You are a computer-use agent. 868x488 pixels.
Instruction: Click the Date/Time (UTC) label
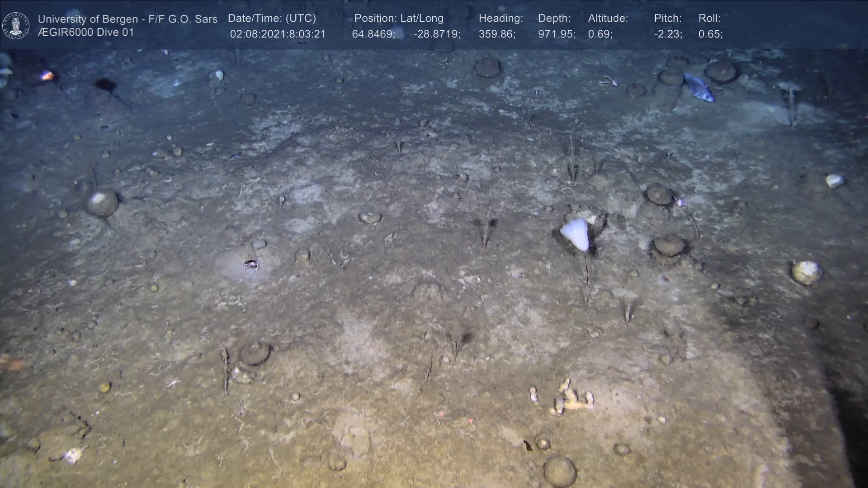pyautogui.click(x=272, y=19)
